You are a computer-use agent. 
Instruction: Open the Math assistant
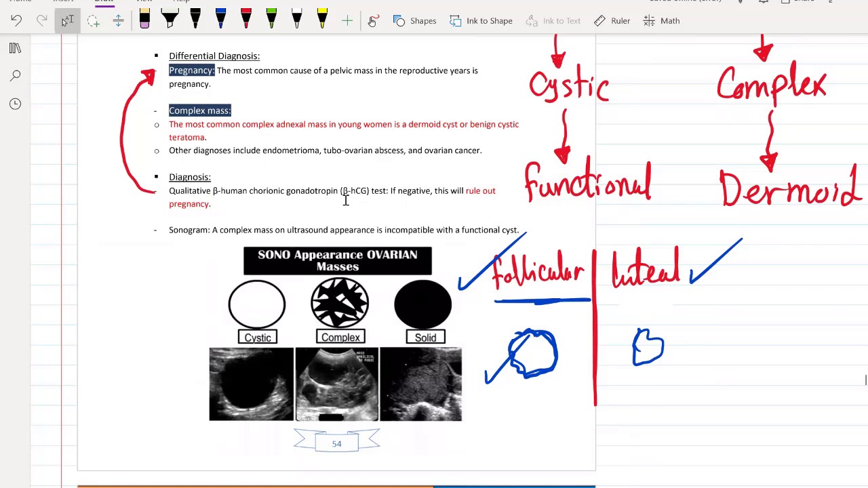pos(661,21)
